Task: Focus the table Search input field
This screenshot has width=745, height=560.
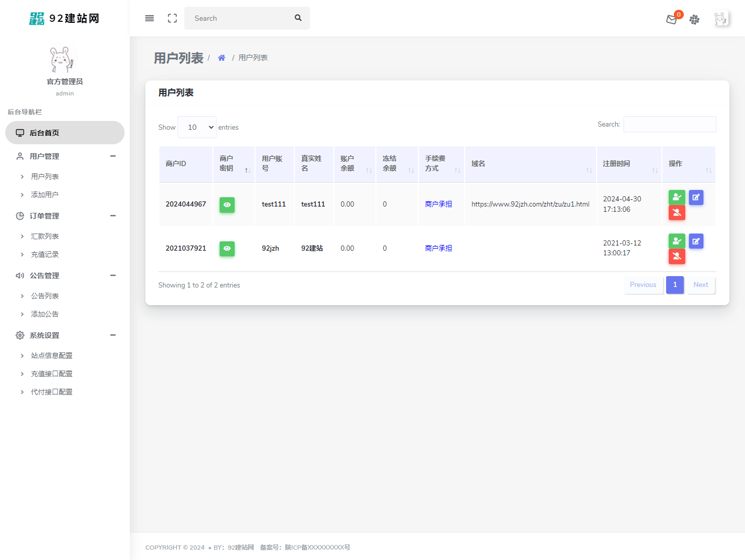Action: (x=669, y=125)
